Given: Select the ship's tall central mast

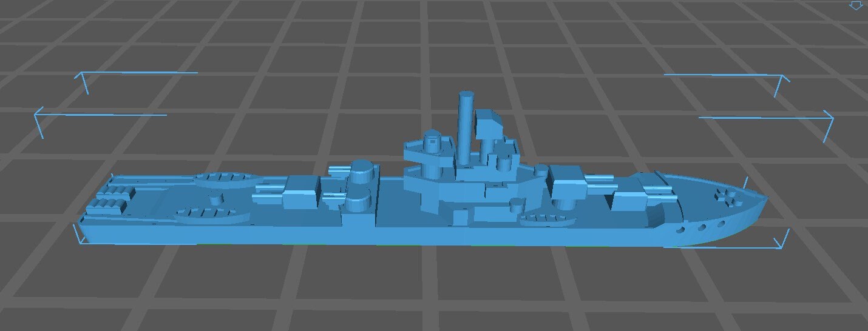Looking at the screenshot, I should (466, 126).
